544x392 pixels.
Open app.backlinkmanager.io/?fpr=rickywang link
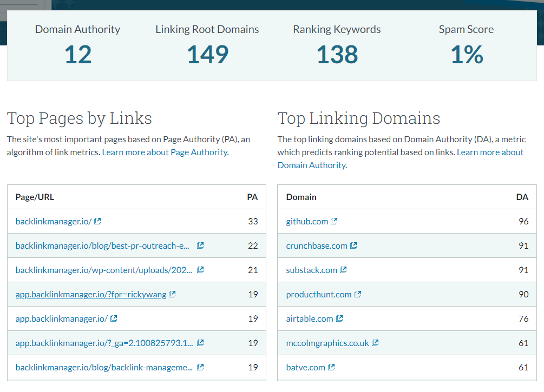(91, 295)
